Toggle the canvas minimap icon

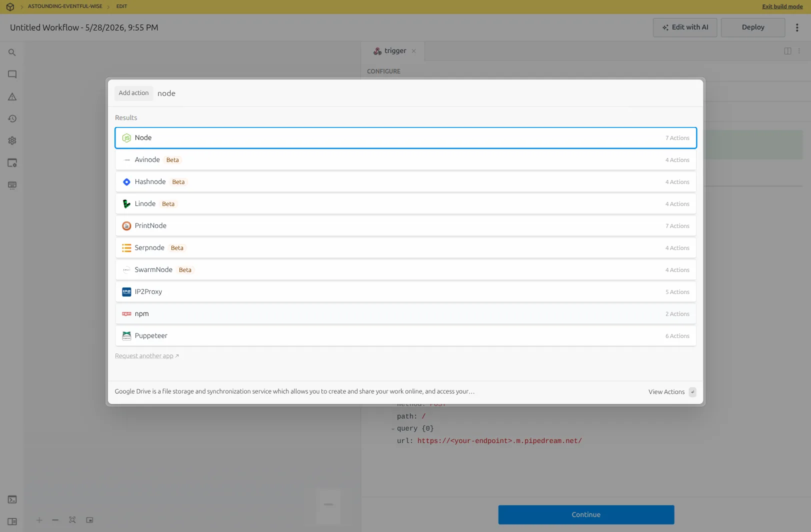click(89, 520)
